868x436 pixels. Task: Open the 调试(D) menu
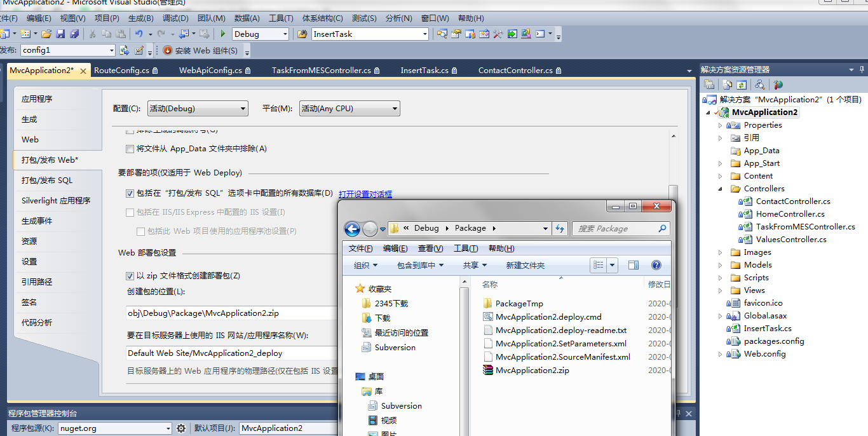(x=174, y=18)
